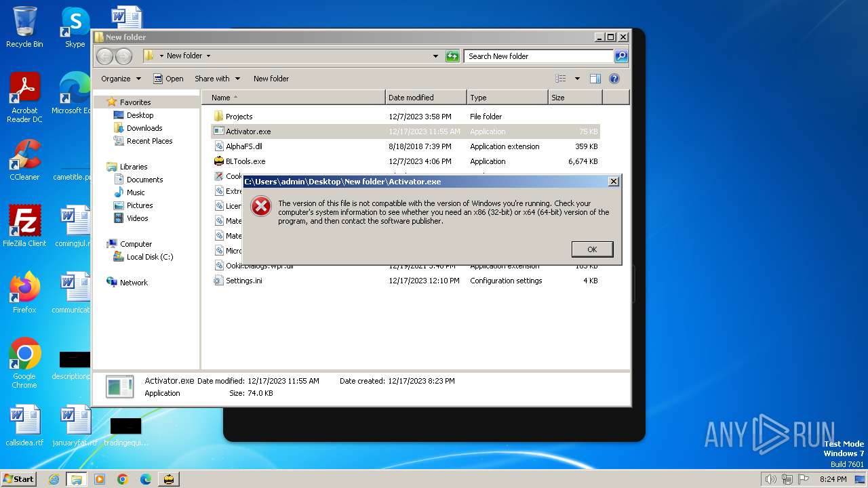Open the Recycle Bin desktop icon
The image size is (868, 488).
tap(24, 27)
